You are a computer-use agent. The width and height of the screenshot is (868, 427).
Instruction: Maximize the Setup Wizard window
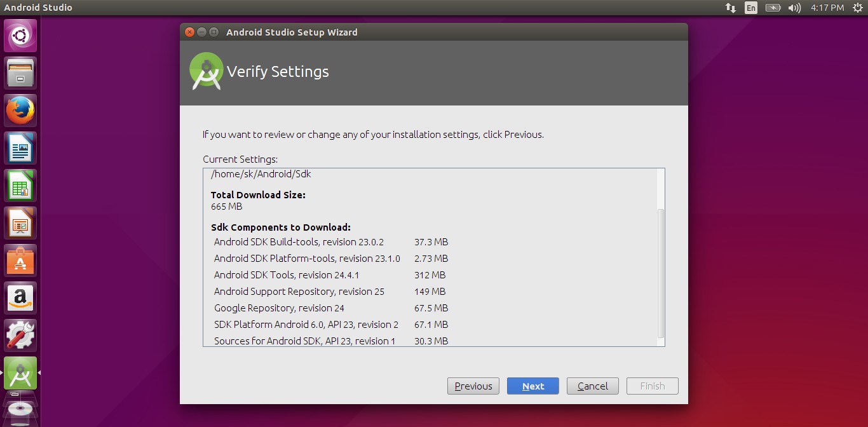214,32
